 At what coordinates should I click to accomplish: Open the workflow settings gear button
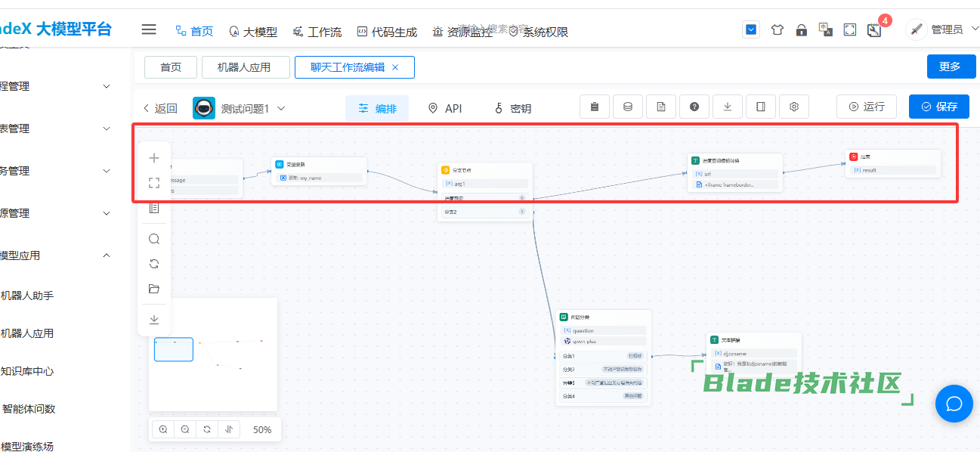tap(794, 107)
